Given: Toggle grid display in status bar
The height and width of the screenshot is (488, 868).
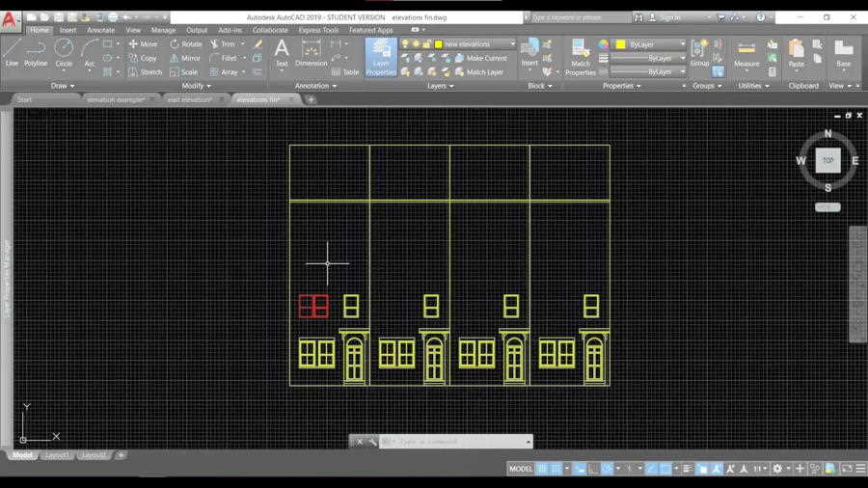Looking at the screenshot, I should [543, 469].
